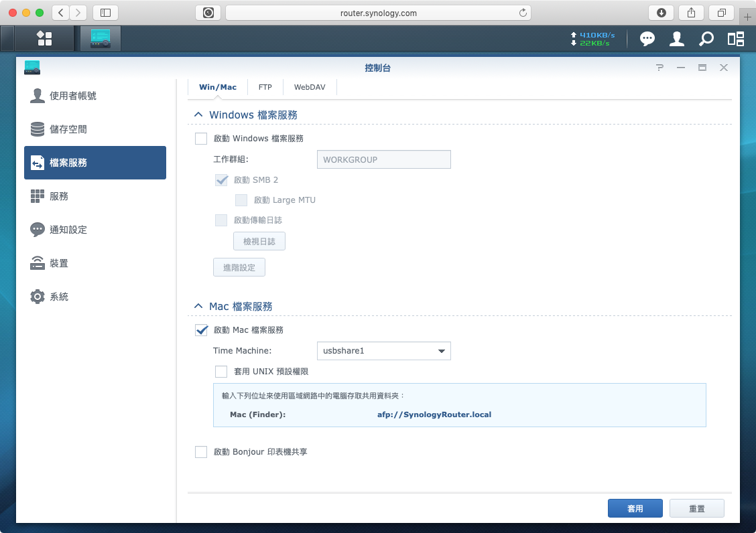Toggle 啟動 SMB 2 checkbox
Screen dimensions: 756x533
pyautogui.click(x=221, y=180)
